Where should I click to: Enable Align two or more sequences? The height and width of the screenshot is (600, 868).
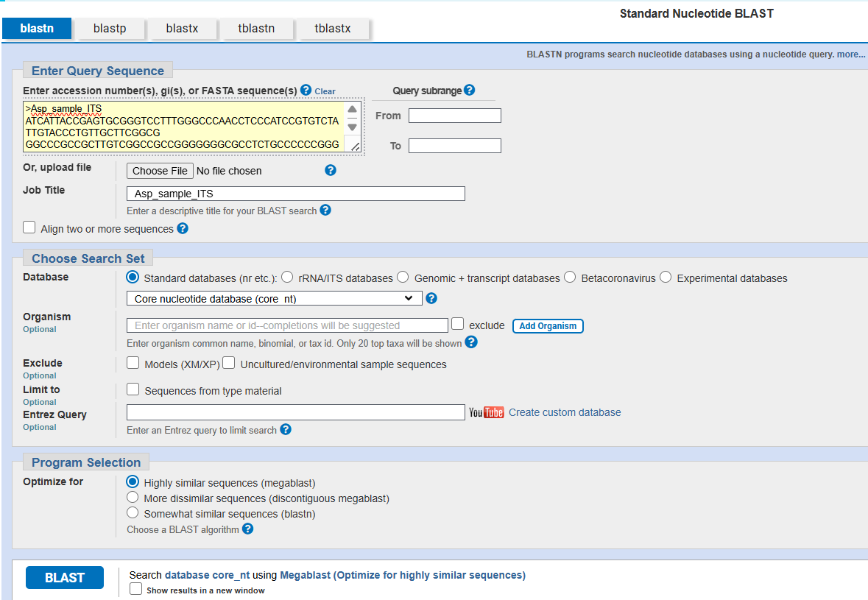29,227
